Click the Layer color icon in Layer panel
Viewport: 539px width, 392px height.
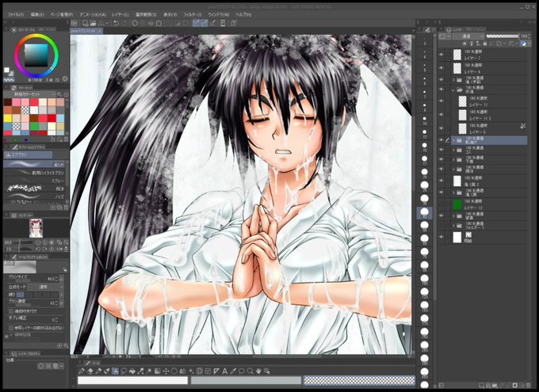click(523, 44)
